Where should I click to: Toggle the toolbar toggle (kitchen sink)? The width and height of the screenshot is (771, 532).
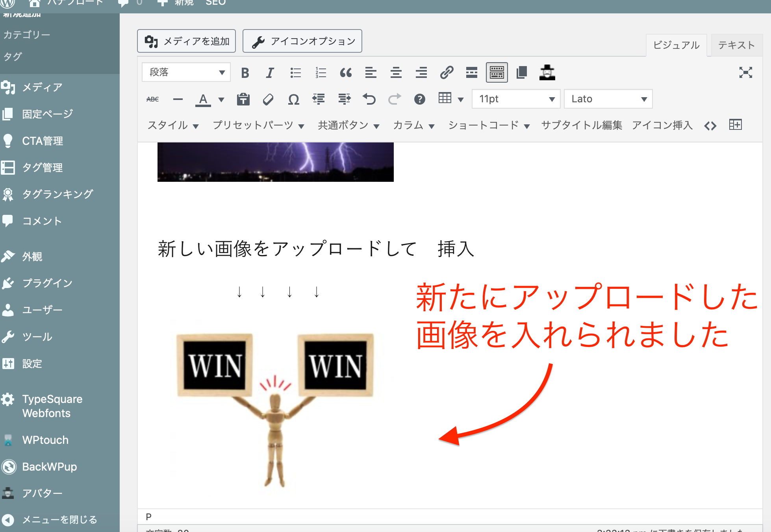coord(497,73)
